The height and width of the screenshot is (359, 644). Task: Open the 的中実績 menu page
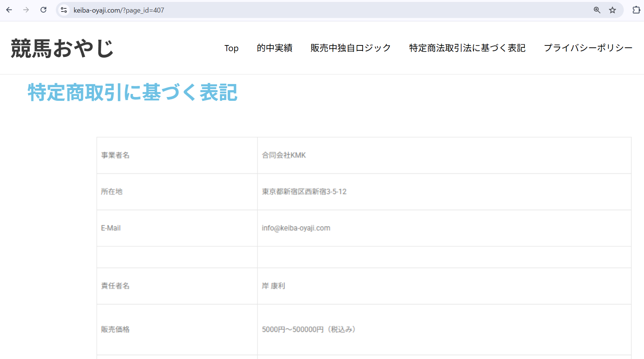(275, 48)
